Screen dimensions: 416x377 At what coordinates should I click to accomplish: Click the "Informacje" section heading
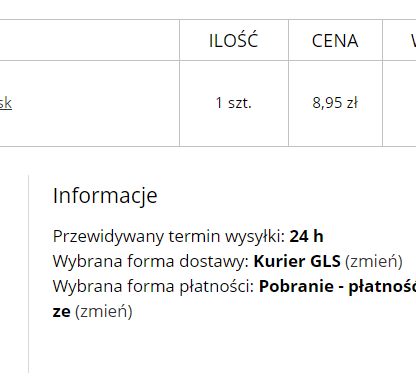pyautogui.click(x=105, y=196)
